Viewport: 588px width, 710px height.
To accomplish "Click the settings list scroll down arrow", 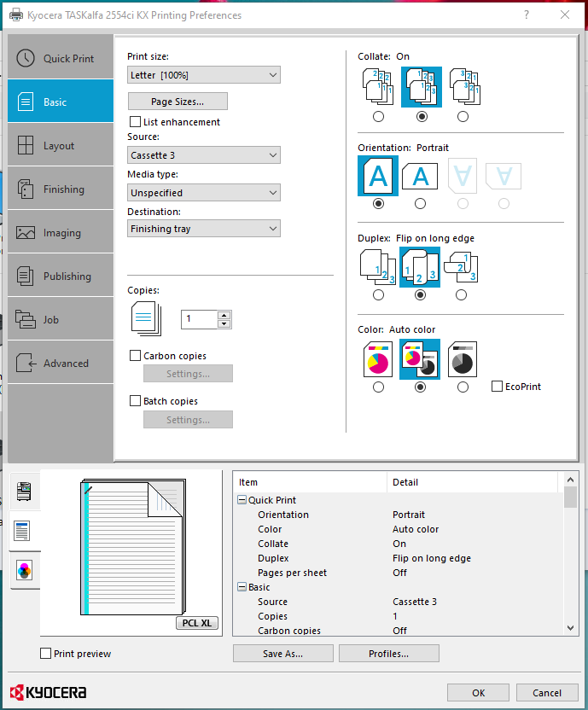I will click(570, 628).
